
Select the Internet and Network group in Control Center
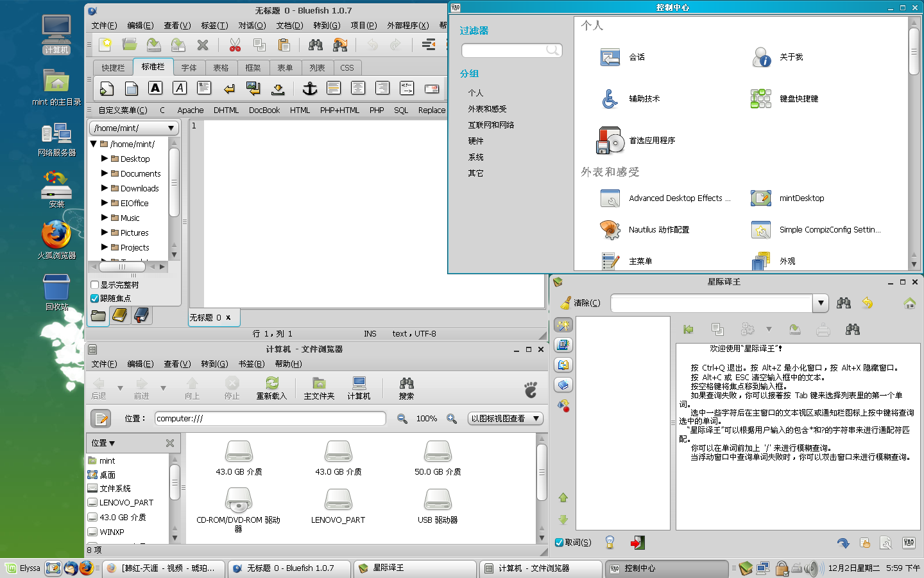pyautogui.click(x=491, y=125)
